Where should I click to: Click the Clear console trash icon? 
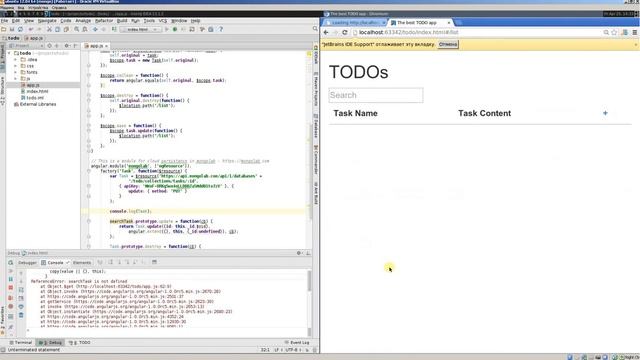coord(21,315)
